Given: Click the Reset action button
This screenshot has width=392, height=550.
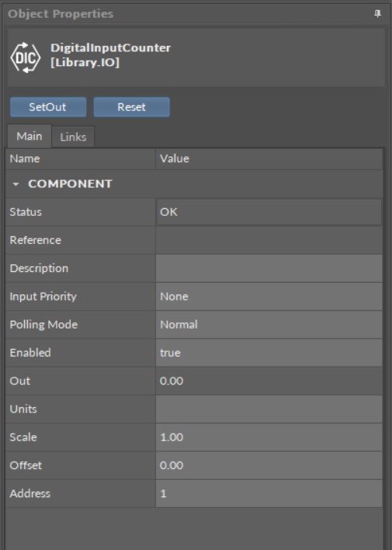Looking at the screenshot, I should [131, 107].
